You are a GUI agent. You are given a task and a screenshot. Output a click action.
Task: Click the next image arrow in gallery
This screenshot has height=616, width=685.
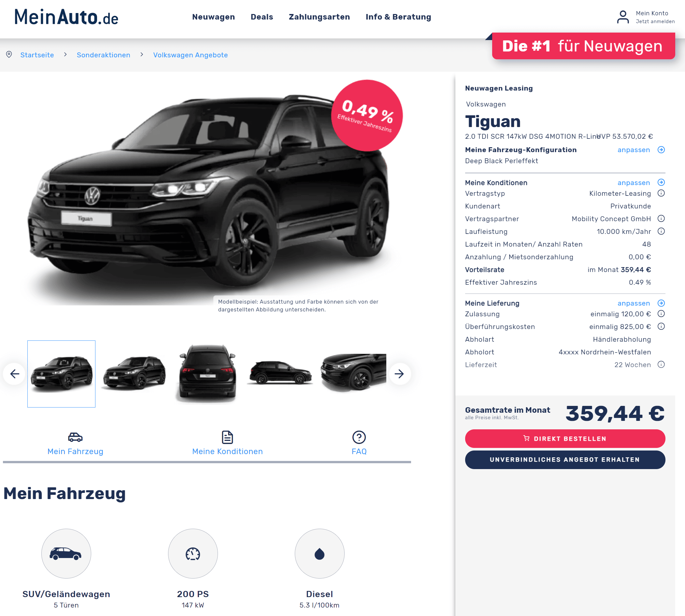[399, 374]
